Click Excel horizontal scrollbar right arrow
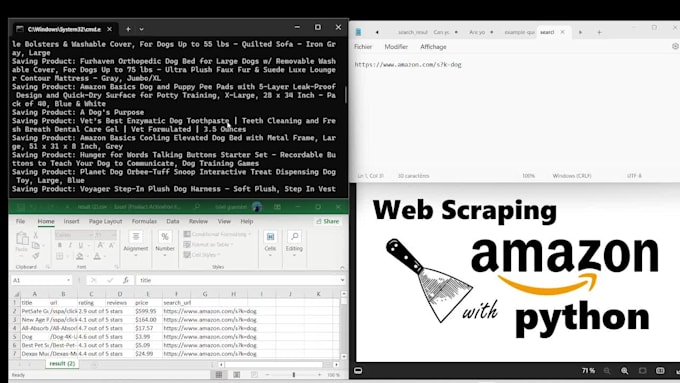 pos(336,365)
